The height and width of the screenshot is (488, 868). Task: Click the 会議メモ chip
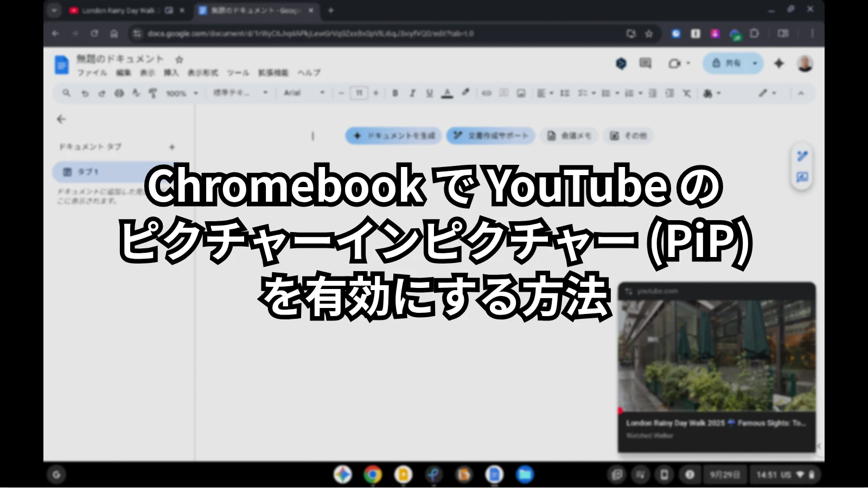(569, 136)
